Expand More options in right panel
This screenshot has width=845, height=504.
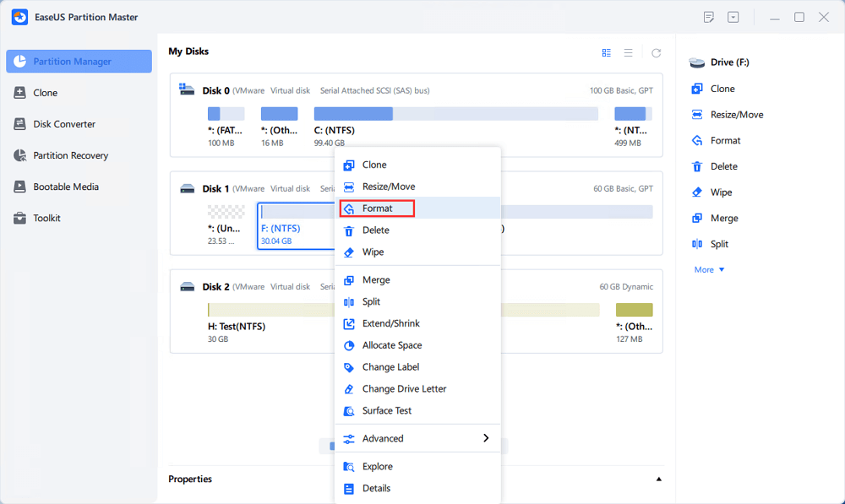tap(709, 270)
